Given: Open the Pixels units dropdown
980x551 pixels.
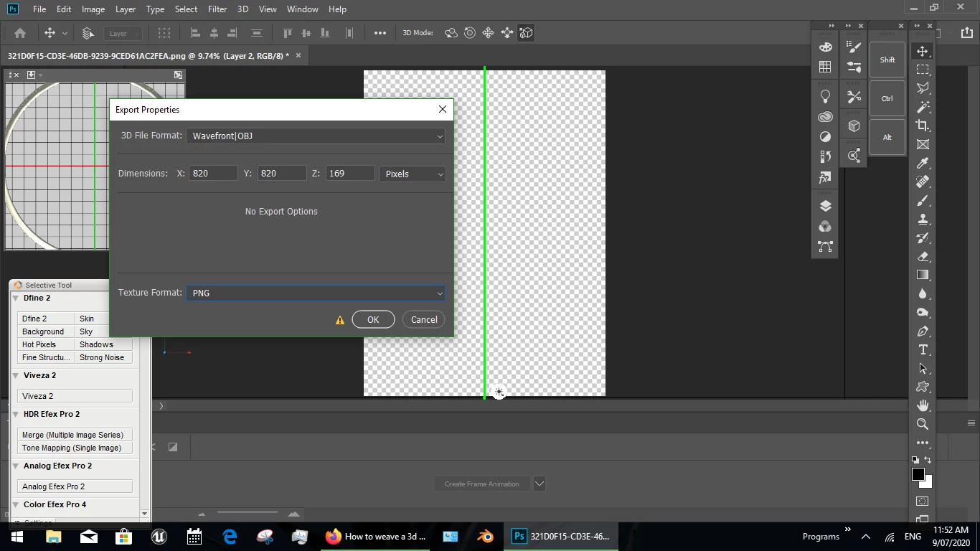Looking at the screenshot, I should click(412, 174).
